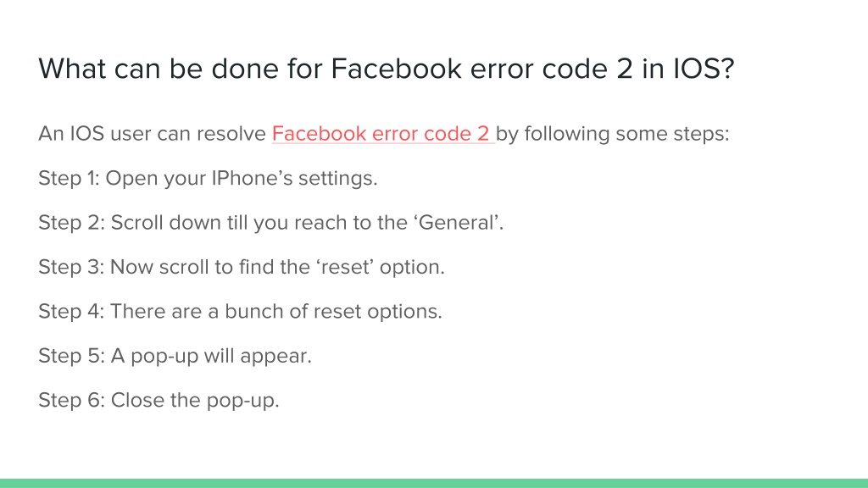Click the 'Step 6:' label
The width and height of the screenshot is (868, 488).
[71, 400]
